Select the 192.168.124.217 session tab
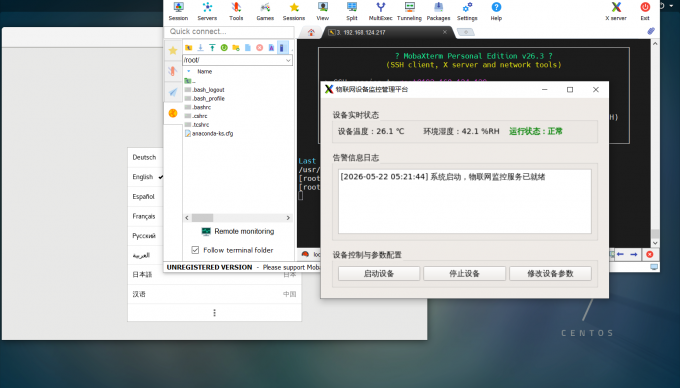 387,33
